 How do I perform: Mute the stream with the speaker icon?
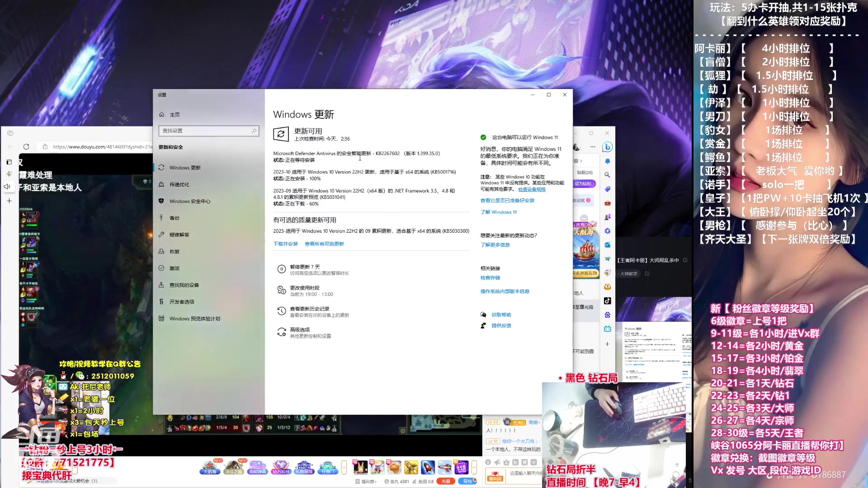click(7, 186)
